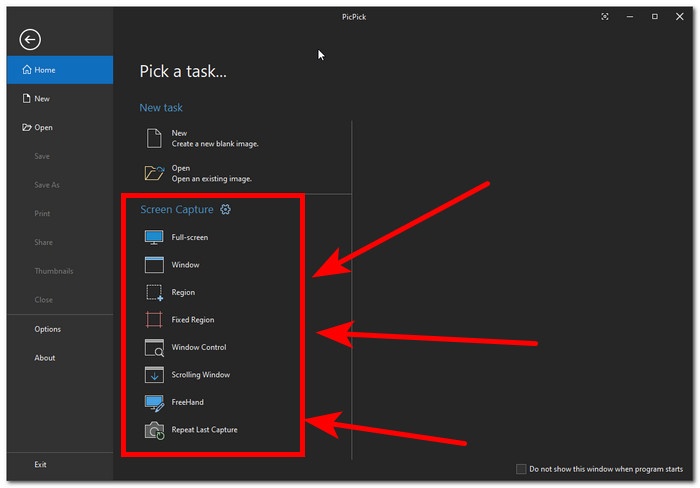Click the Window capture icon
The image size is (700, 488).
pyautogui.click(x=154, y=265)
